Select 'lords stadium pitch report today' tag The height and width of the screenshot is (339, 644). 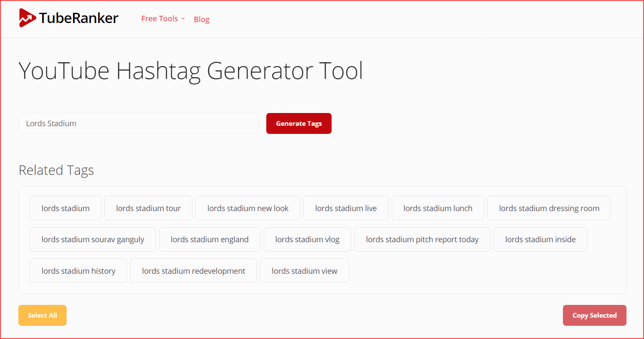422,239
